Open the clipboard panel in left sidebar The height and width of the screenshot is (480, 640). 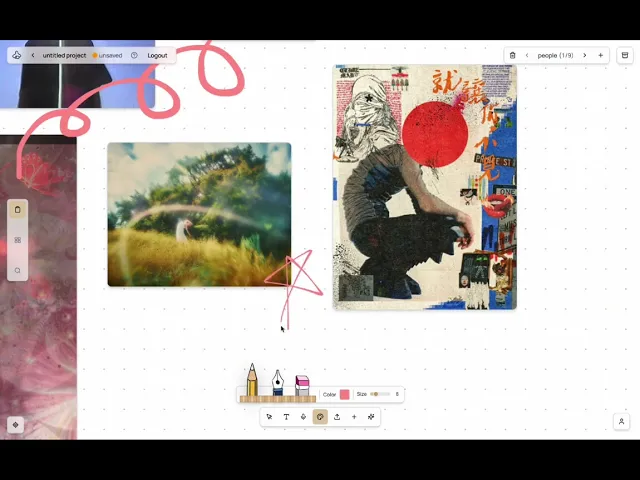18,209
